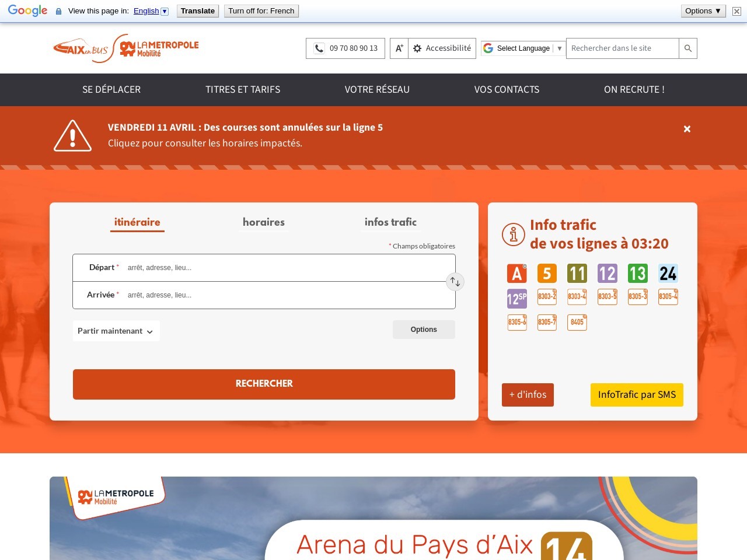The height and width of the screenshot is (560, 747).
Task: Select line 24 badge
Action: [668, 274]
